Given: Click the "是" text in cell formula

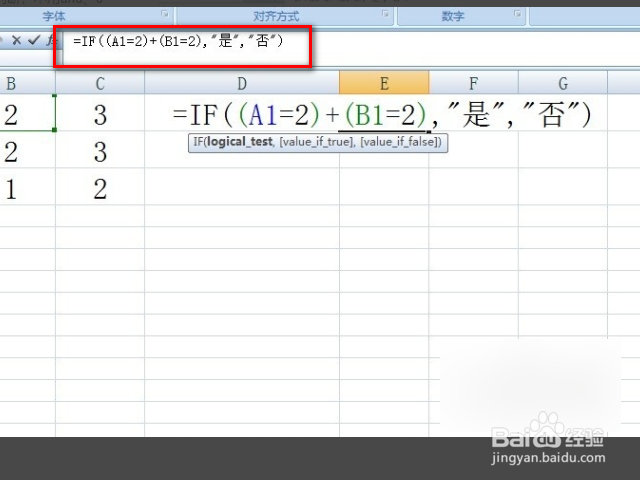Looking at the screenshot, I should coord(476,114).
